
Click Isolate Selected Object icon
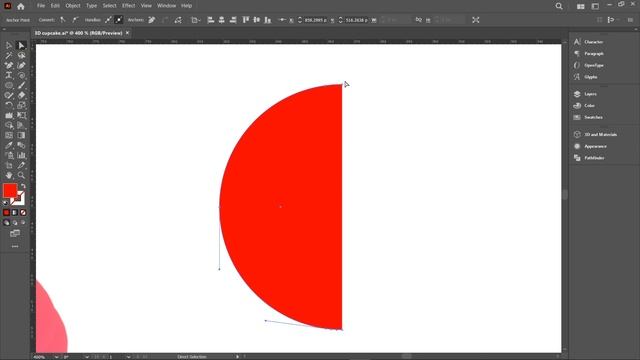[476, 20]
